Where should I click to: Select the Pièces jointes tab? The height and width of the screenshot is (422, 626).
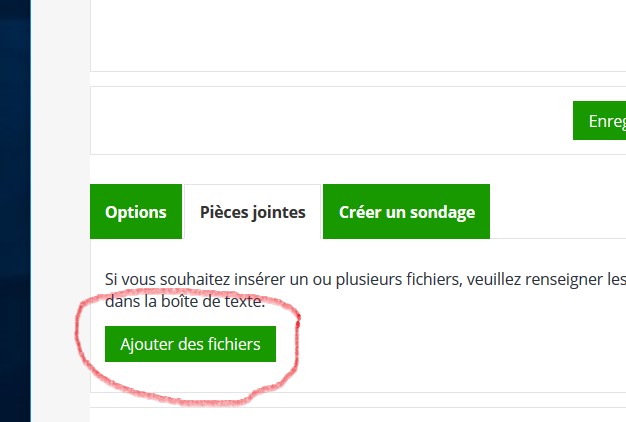tap(252, 212)
